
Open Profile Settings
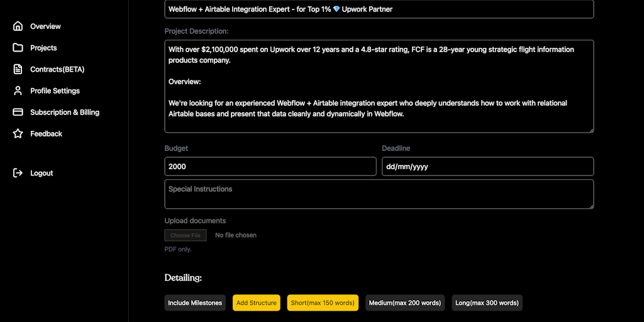coord(55,91)
